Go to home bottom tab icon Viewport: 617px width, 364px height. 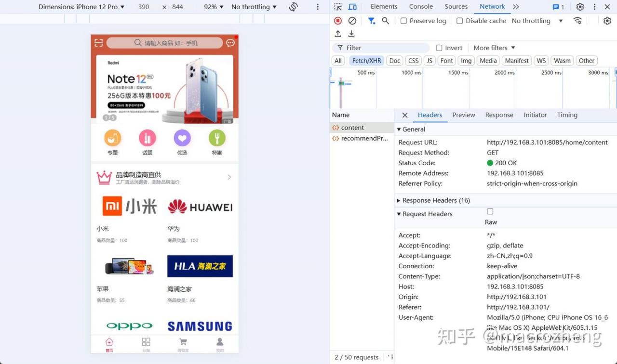109,342
